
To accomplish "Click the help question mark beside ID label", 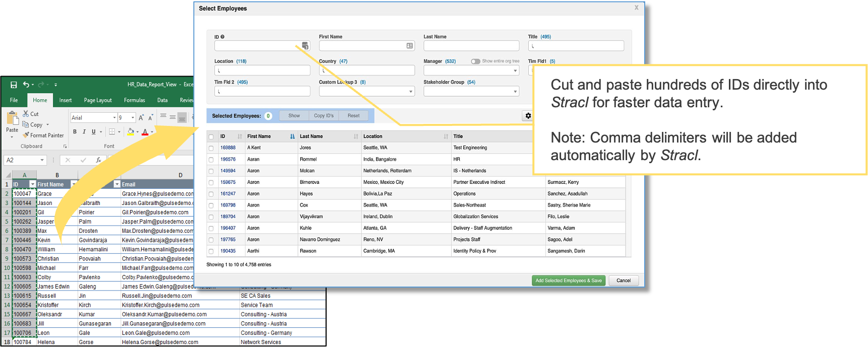I will pos(222,37).
